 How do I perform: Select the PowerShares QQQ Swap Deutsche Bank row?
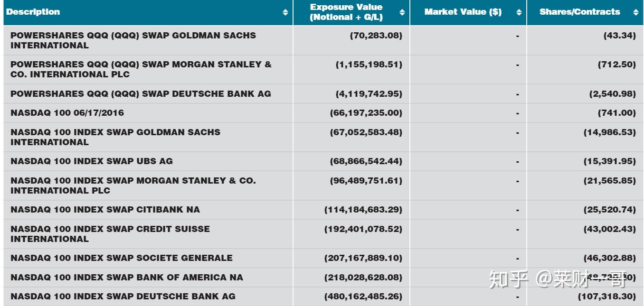click(141, 93)
